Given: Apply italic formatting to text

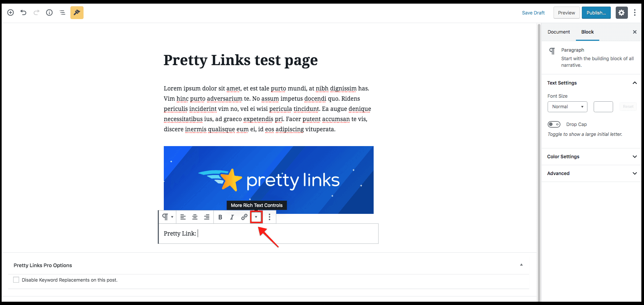Looking at the screenshot, I should tap(232, 217).
